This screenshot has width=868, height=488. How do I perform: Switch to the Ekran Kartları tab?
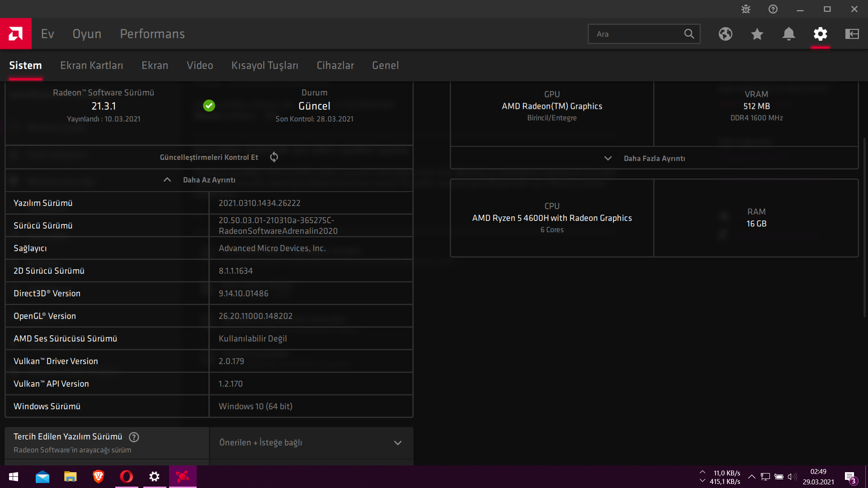pyautogui.click(x=91, y=66)
